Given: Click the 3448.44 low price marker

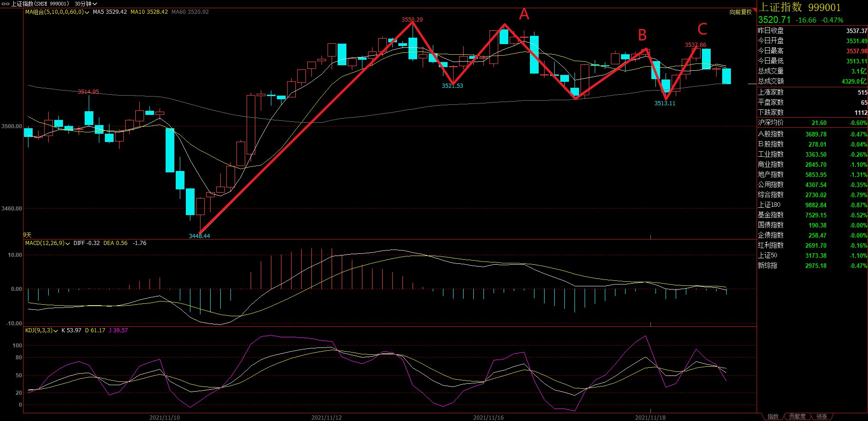Looking at the screenshot, I should [x=199, y=236].
